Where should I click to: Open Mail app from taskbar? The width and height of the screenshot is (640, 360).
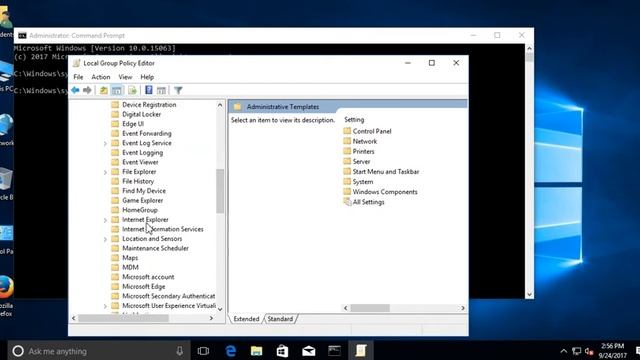pos(309,351)
